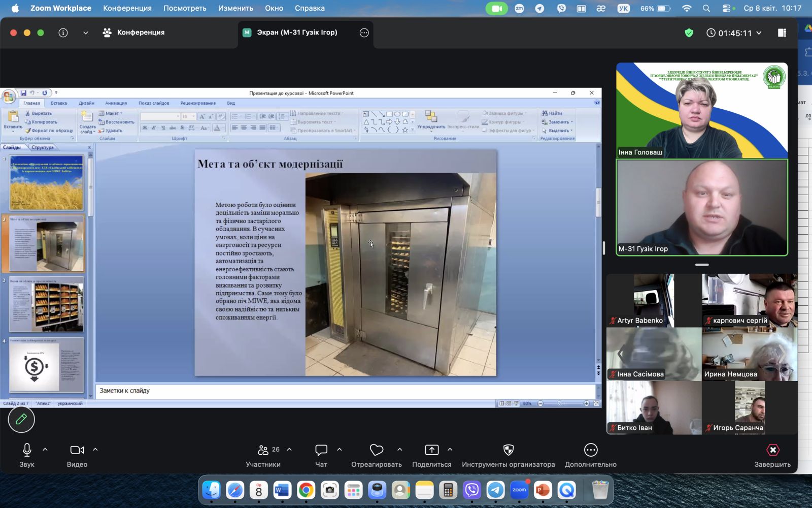Expand the video options chevron
The height and width of the screenshot is (508, 812).
point(95,450)
